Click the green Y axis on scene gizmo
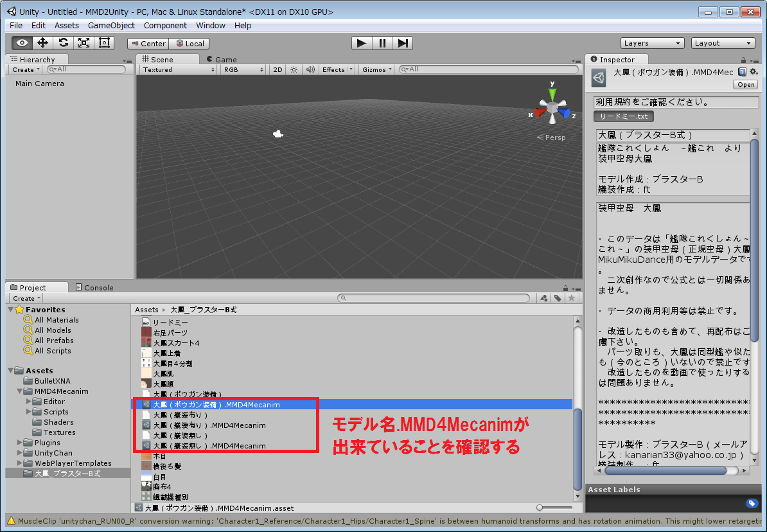The height and width of the screenshot is (532, 767). click(552, 93)
